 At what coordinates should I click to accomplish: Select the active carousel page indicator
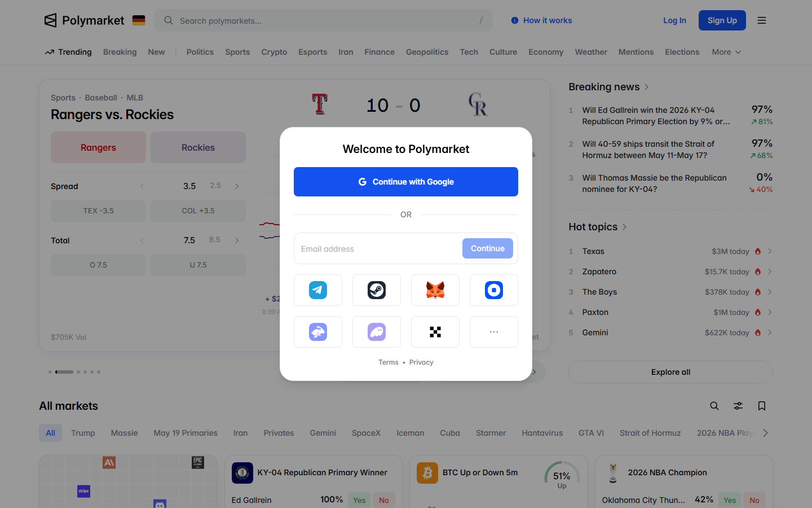coord(64,372)
